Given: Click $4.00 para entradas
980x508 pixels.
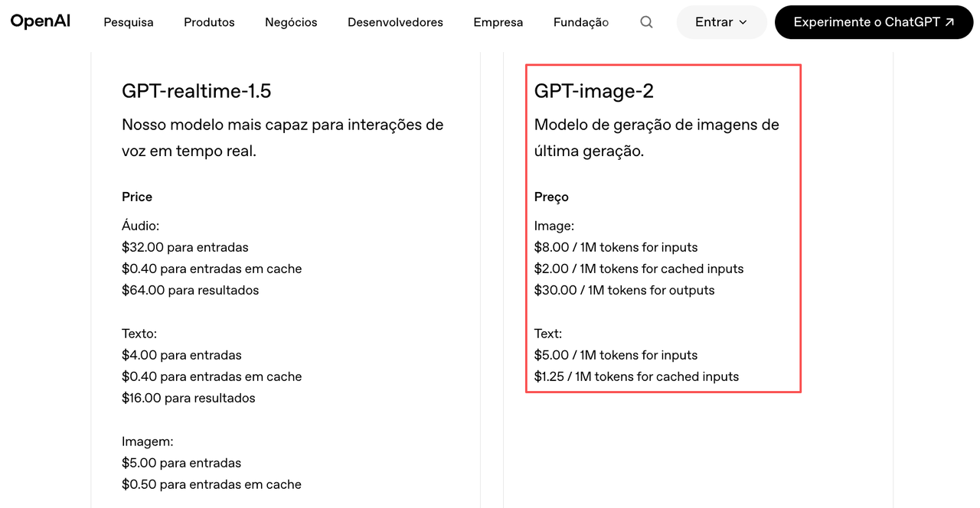Looking at the screenshot, I should coord(181,355).
